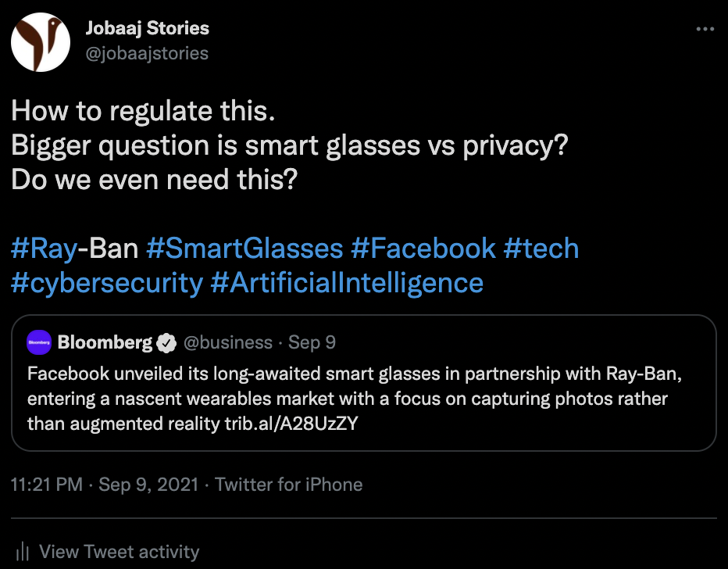Open the @jobaajstories handle
This screenshot has width=728, height=569.
coord(146,53)
